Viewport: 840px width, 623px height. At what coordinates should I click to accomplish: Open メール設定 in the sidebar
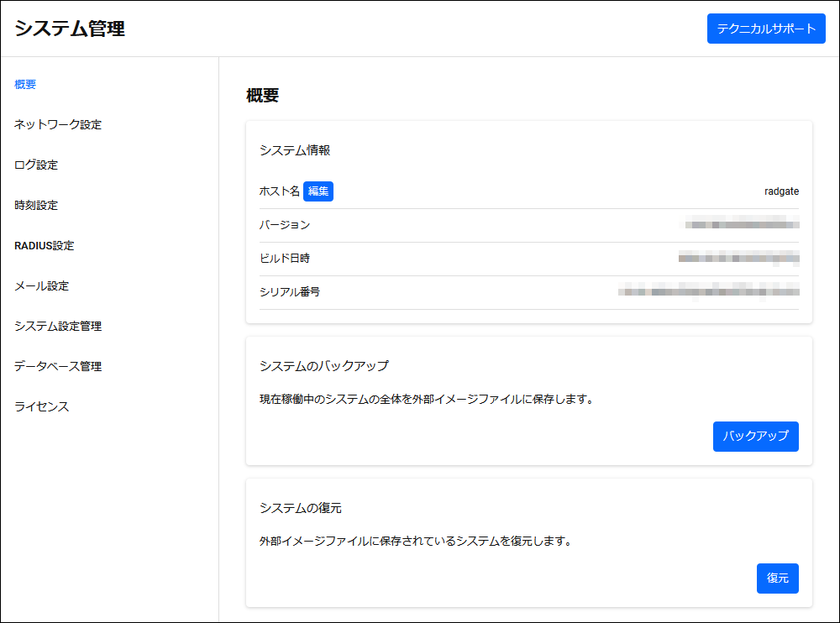tap(41, 285)
